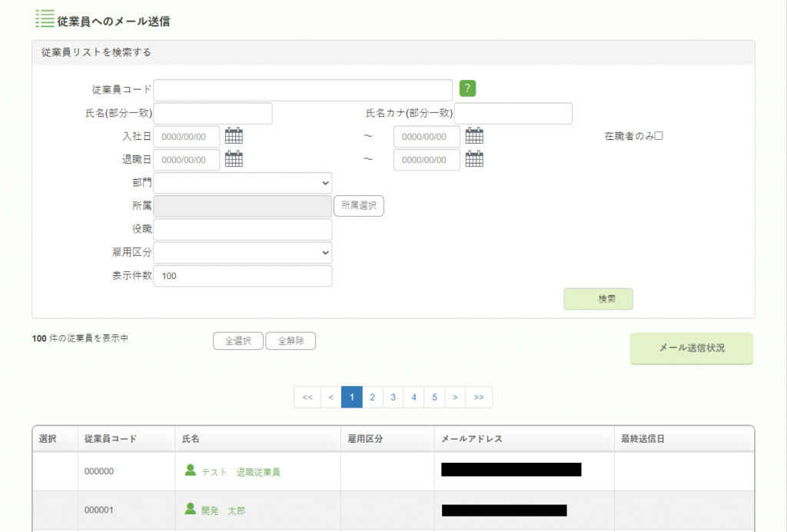Image resolution: width=787 pixels, height=532 pixels.
Task: Click the 全解除 button
Action: [291, 341]
